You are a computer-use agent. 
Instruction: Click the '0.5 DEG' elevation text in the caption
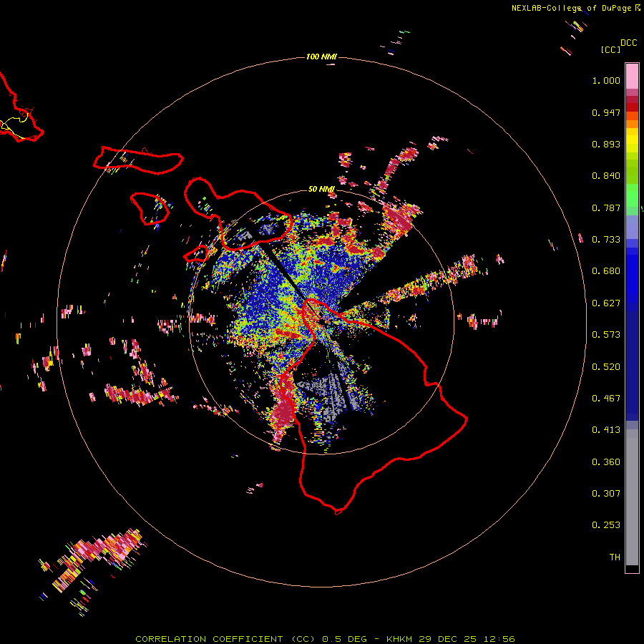[345, 639]
